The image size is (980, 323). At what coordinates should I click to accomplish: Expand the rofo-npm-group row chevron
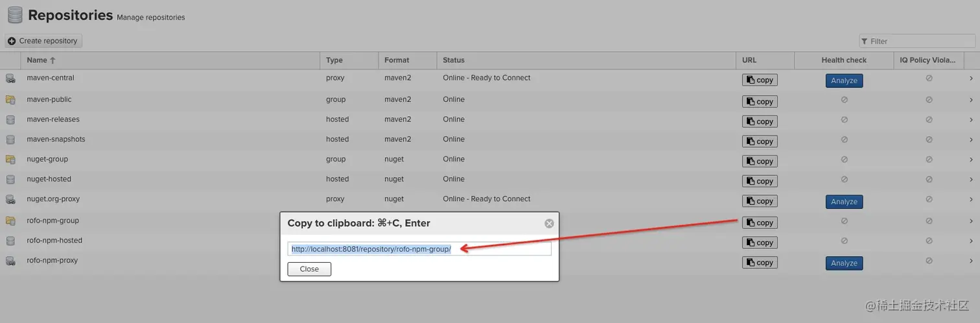[x=971, y=221]
